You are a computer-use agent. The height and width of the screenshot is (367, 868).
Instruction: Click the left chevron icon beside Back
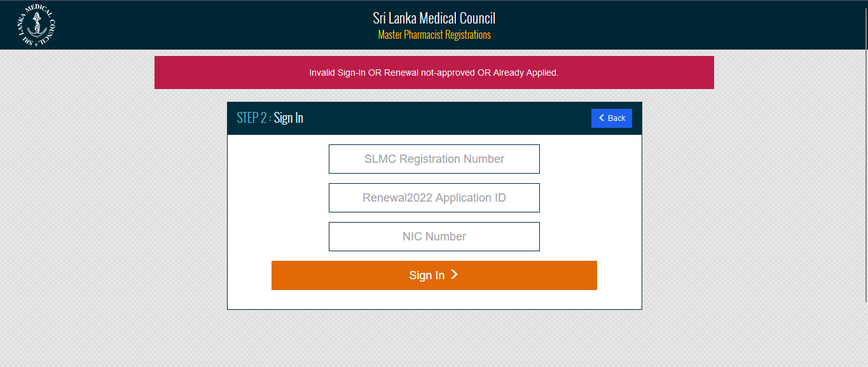tap(602, 118)
